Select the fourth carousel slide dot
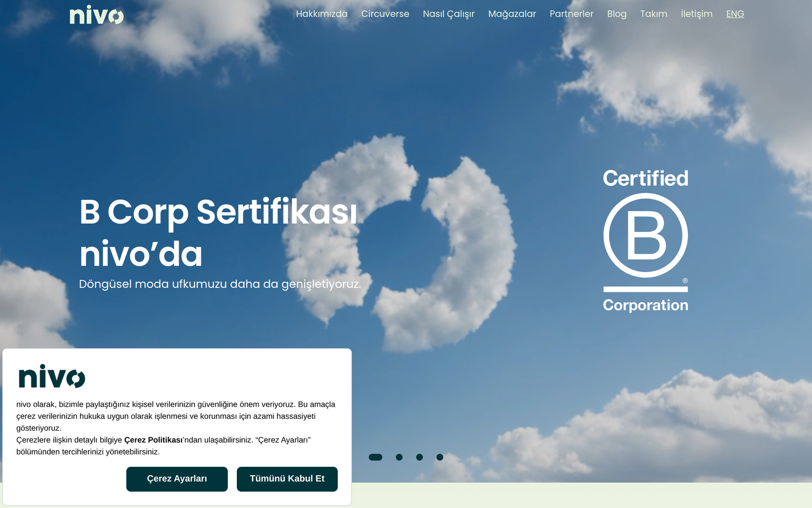 440,457
